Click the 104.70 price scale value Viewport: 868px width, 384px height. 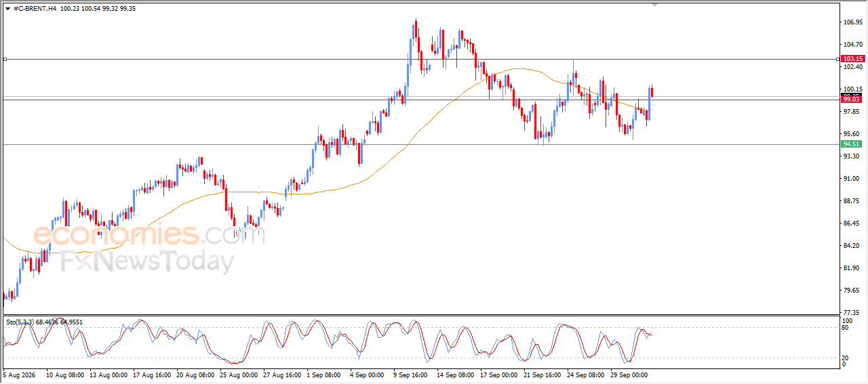(x=852, y=45)
